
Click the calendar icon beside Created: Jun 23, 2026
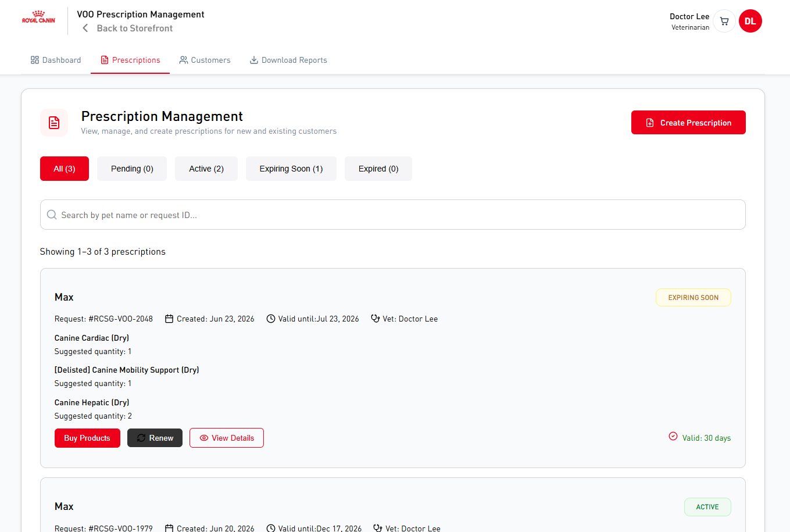[x=169, y=319]
